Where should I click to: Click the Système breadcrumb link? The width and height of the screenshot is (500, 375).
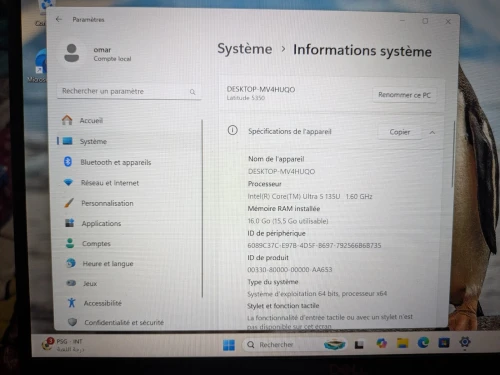tap(245, 49)
